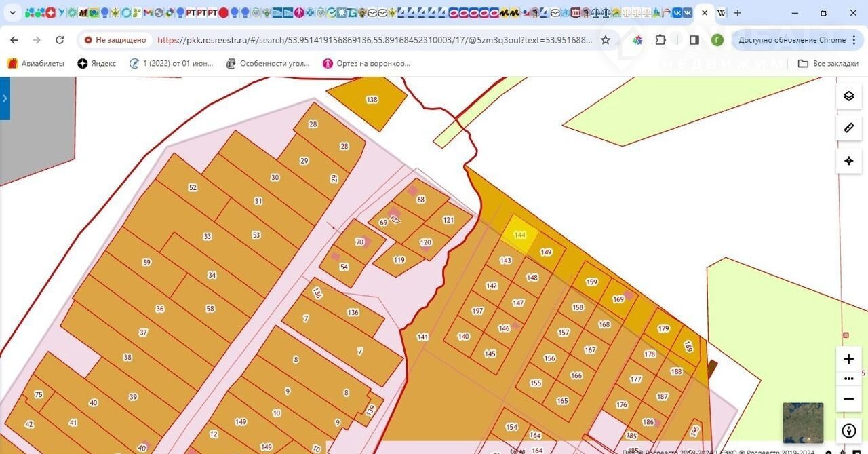868x454 pixels.
Task: Reload the page
Action: [60, 40]
